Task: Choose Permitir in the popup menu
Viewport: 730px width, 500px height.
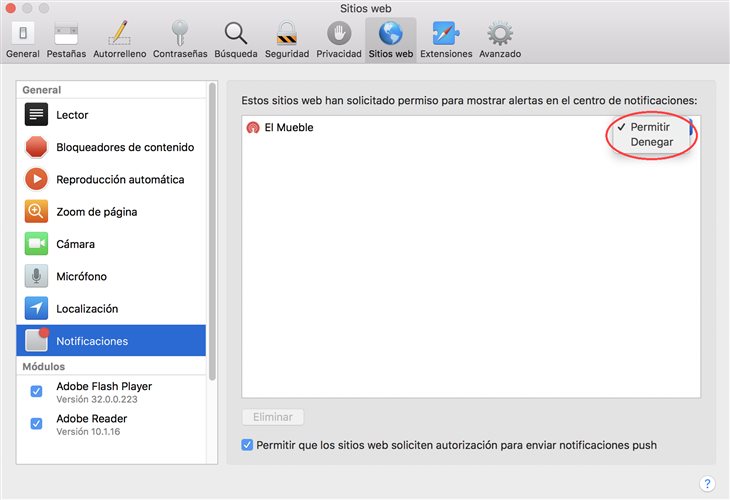Action: point(650,127)
